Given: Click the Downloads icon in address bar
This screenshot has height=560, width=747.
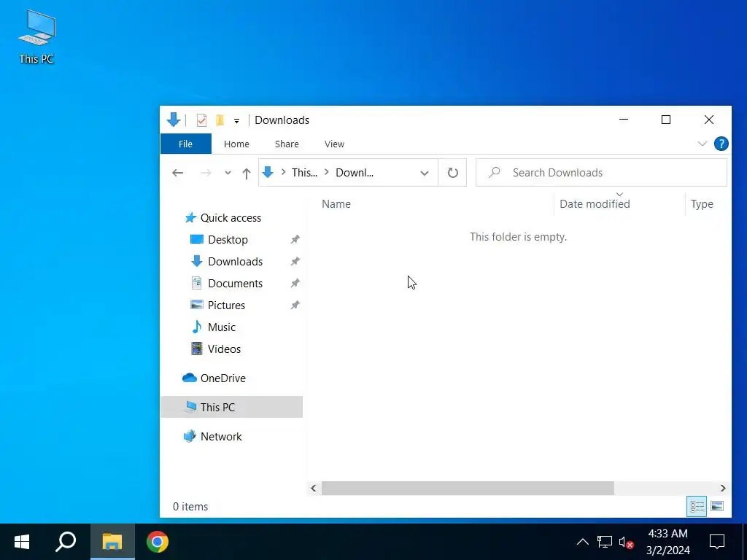Looking at the screenshot, I should tap(268, 172).
